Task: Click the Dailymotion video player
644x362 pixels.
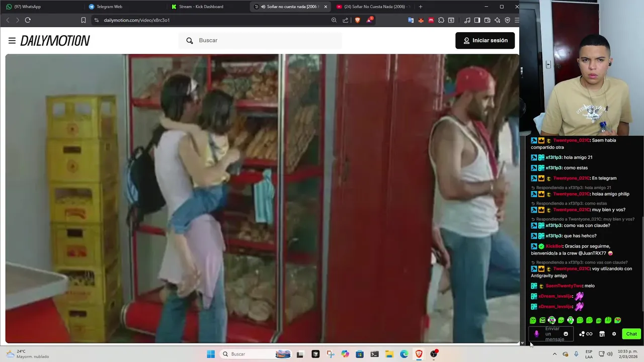Action: click(x=262, y=199)
